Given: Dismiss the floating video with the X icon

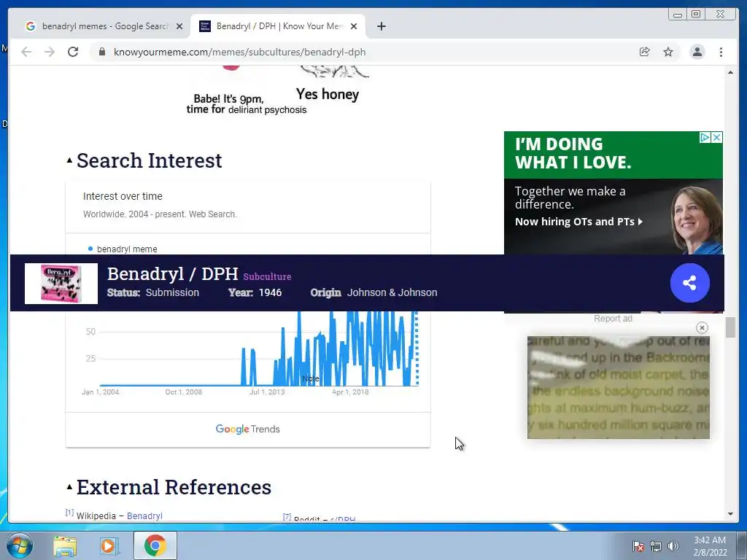Looking at the screenshot, I should [x=702, y=327].
